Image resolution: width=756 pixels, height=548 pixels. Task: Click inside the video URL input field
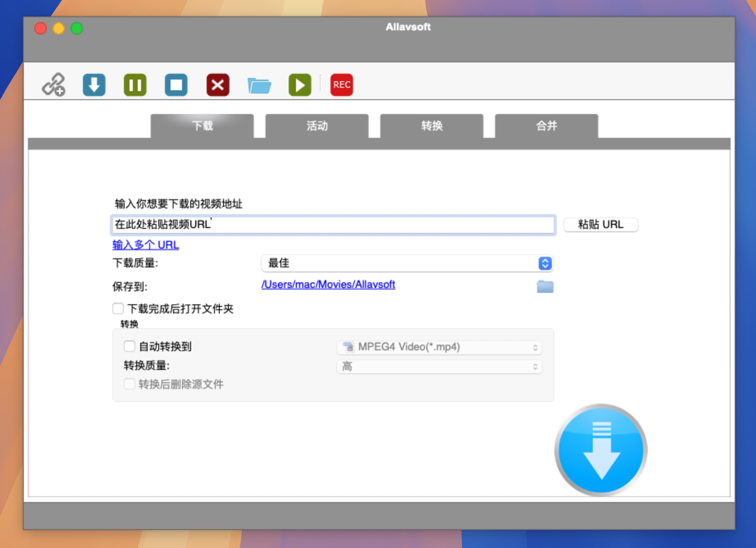point(332,225)
